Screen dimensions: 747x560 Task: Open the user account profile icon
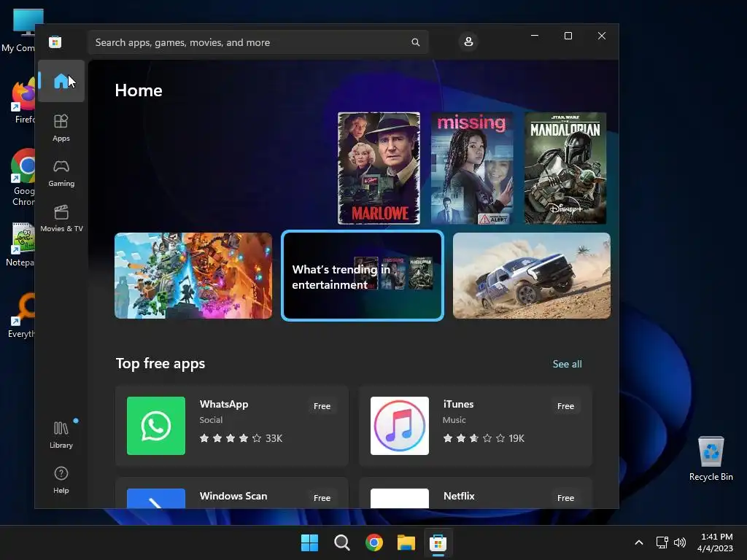(x=468, y=42)
